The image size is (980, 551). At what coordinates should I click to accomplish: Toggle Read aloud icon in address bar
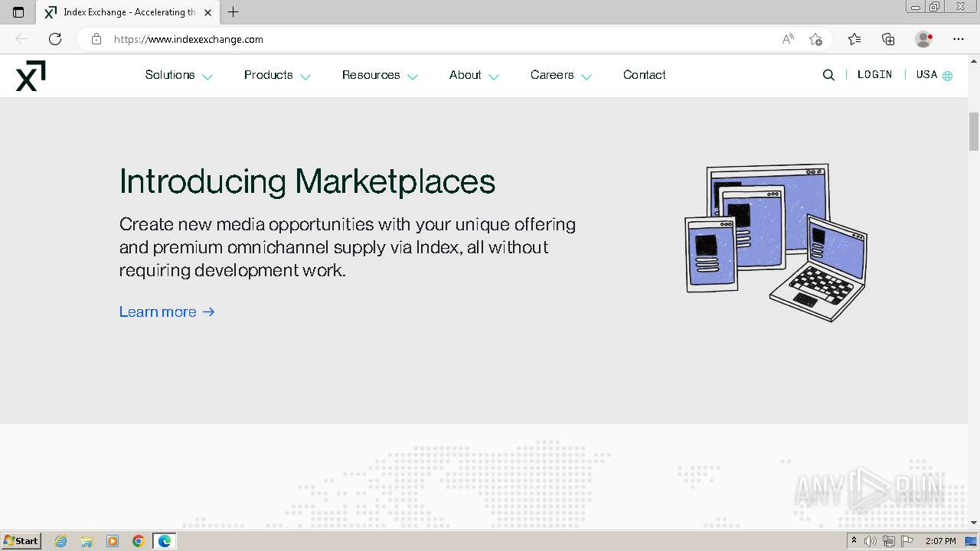(x=788, y=39)
